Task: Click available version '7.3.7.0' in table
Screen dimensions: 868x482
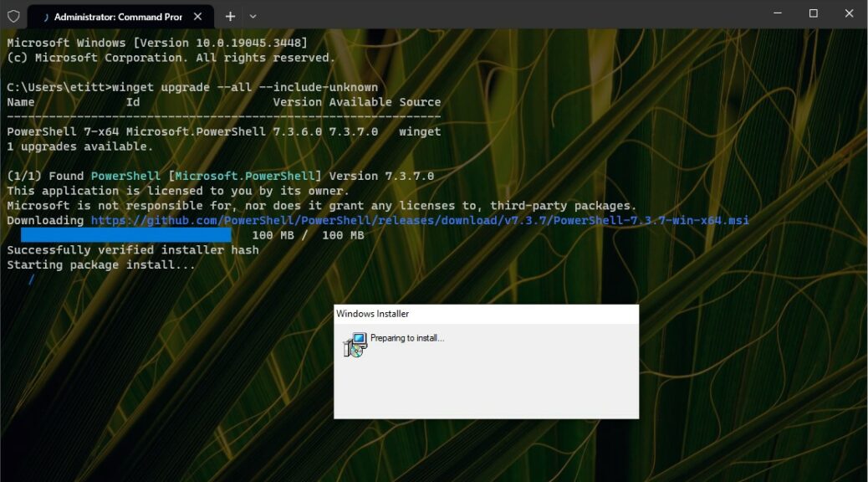Action: coord(353,132)
